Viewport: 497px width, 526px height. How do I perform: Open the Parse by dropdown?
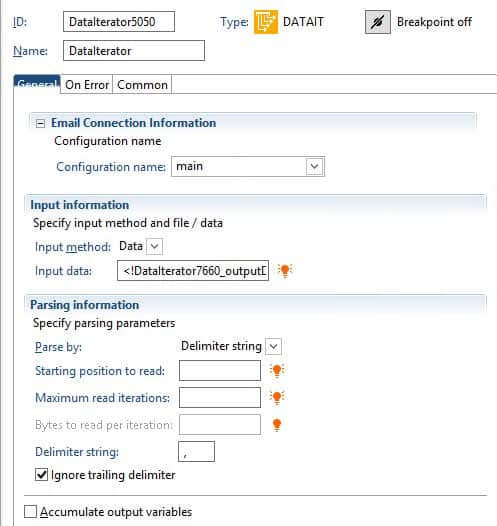(x=273, y=347)
